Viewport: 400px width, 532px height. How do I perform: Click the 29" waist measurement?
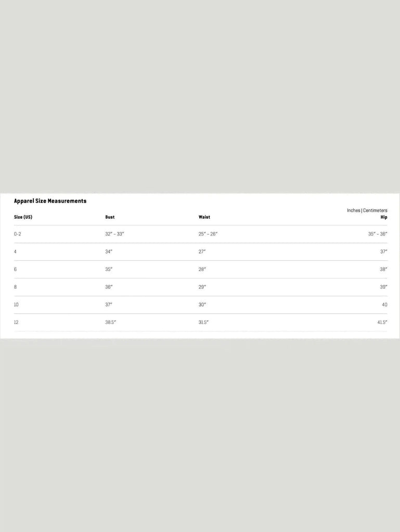202,287
